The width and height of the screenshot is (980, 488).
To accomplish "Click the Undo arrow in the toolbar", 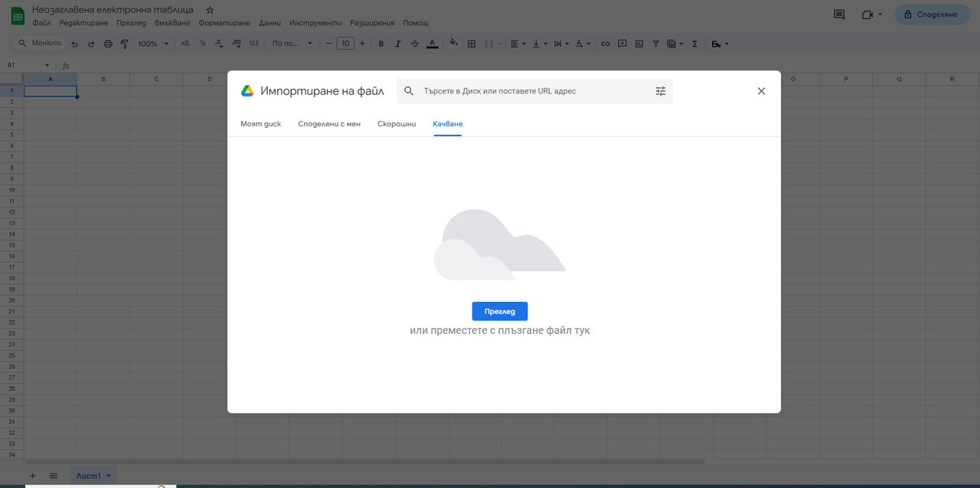I will tap(74, 44).
